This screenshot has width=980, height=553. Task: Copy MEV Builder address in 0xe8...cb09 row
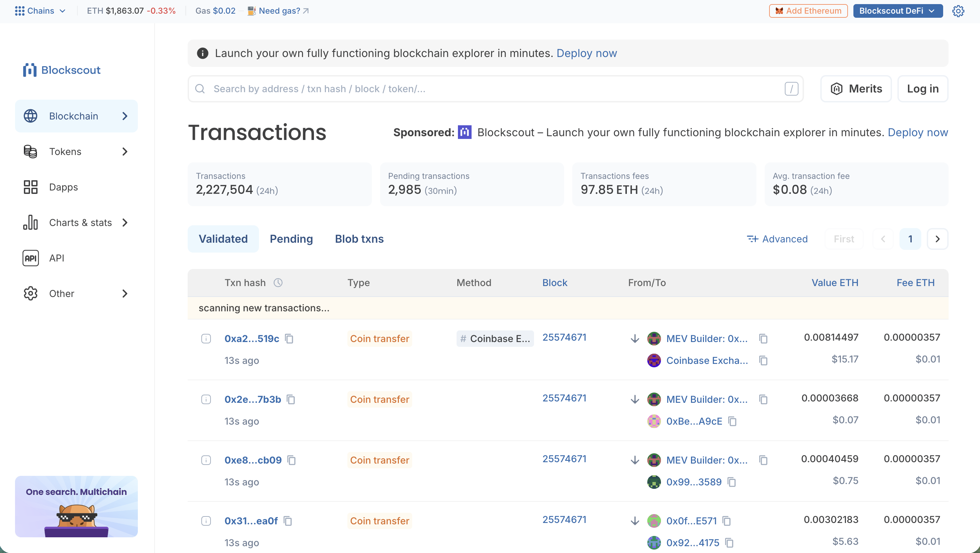pyautogui.click(x=763, y=460)
